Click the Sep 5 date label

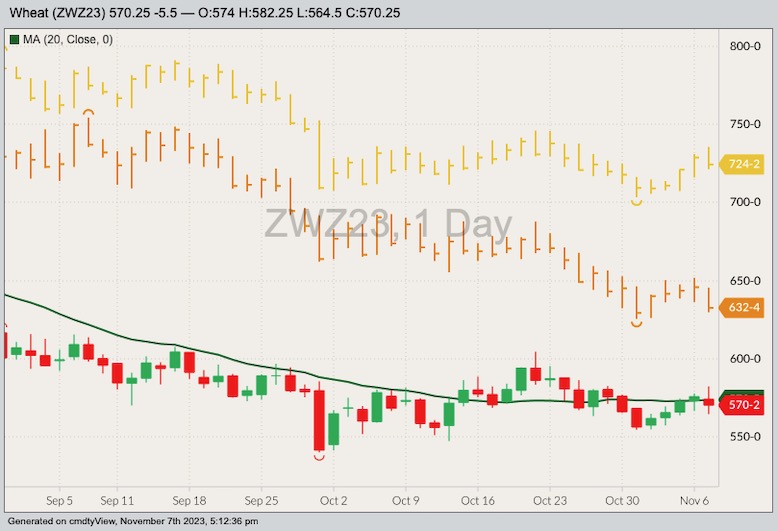click(59, 500)
